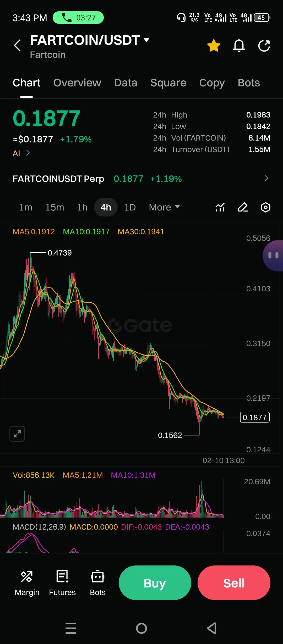This screenshot has height=644, width=283.
Task: Tap the 0.1877 current price tag
Action: [255, 417]
